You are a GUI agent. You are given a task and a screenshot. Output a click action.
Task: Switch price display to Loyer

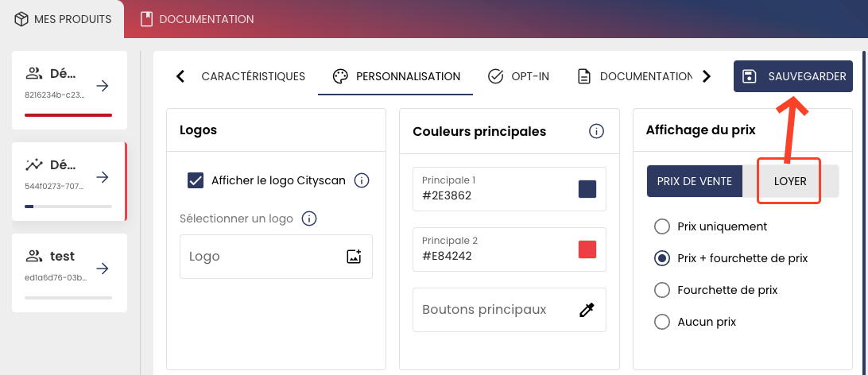coord(790,181)
